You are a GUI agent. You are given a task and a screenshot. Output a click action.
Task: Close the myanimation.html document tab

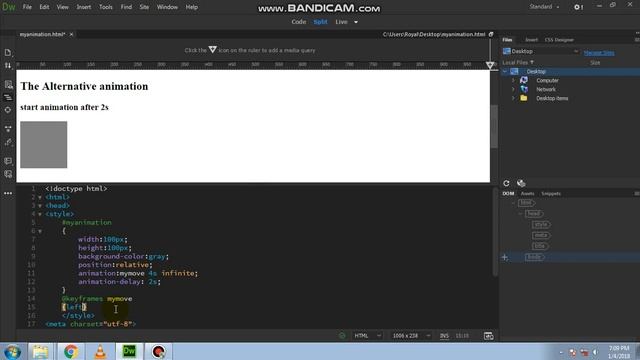(x=71, y=34)
